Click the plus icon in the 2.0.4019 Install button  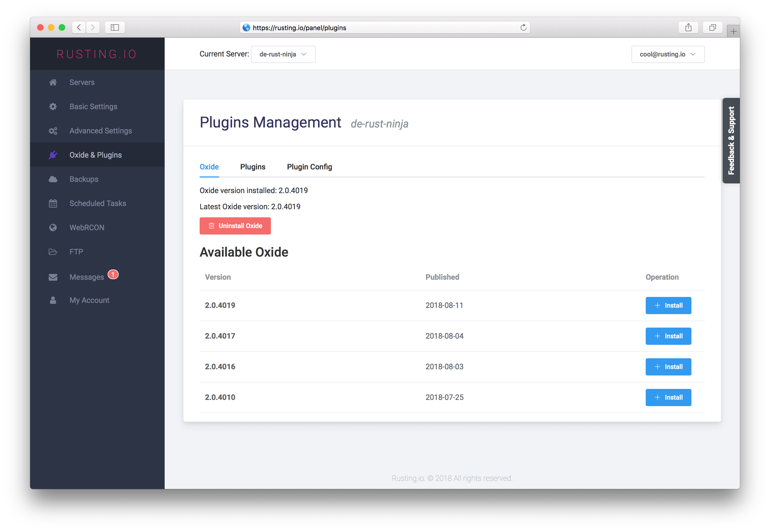[x=657, y=305]
